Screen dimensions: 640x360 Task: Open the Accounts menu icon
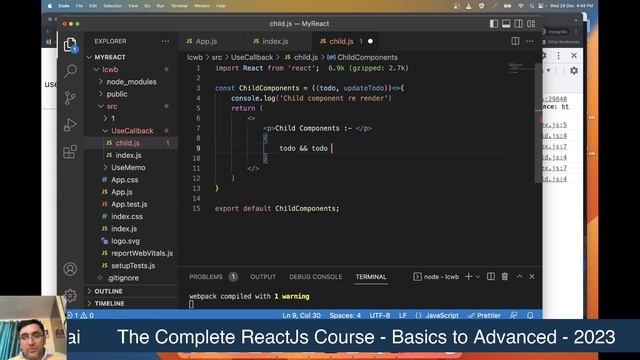click(70, 269)
